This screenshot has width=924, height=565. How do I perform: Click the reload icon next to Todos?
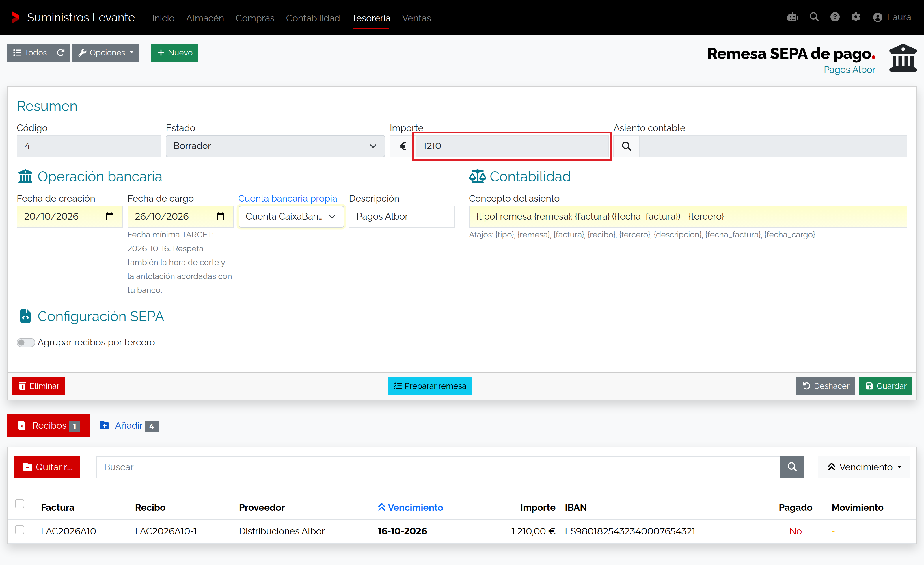61,53
